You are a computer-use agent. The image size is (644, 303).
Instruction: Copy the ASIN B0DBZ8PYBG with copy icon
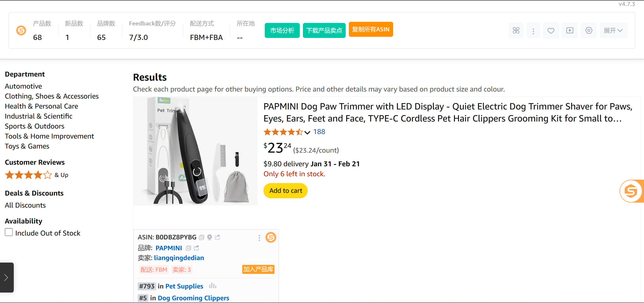(x=202, y=237)
